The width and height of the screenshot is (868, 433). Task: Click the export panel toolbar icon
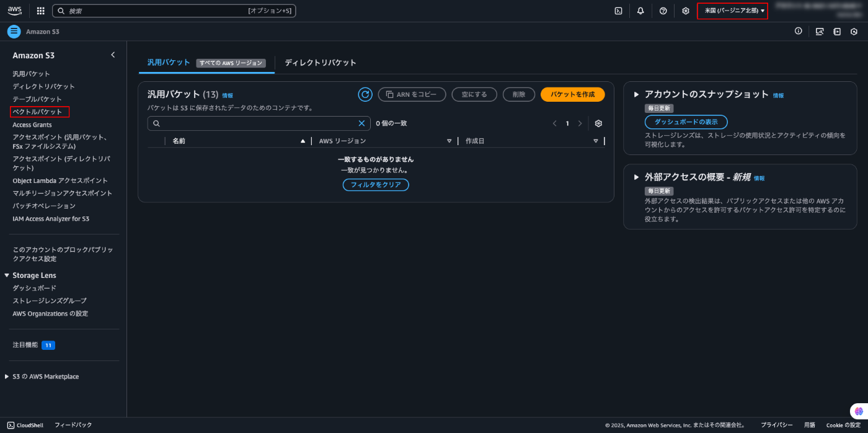tap(837, 32)
